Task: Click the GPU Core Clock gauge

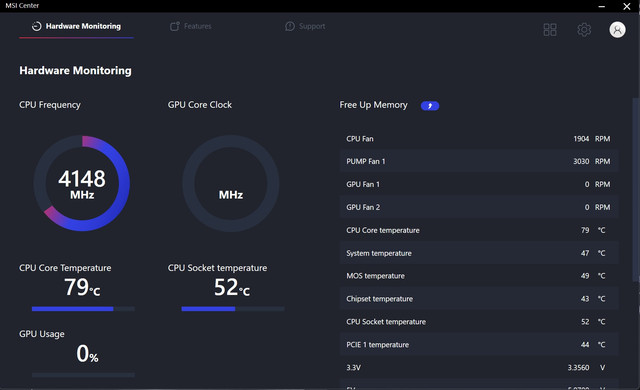Action: tap(231, 183)
